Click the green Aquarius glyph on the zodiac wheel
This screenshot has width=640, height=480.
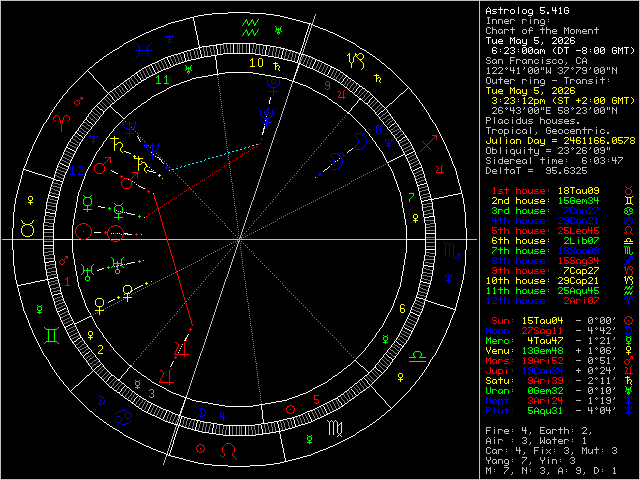pos(250,27)
